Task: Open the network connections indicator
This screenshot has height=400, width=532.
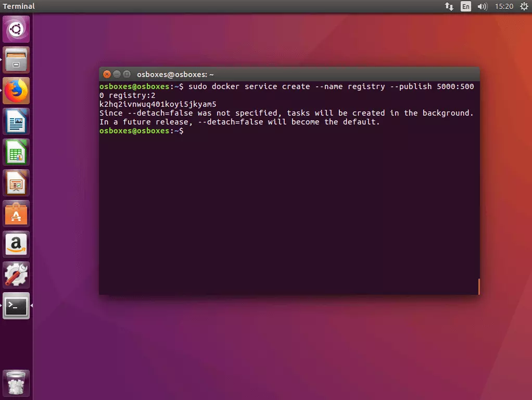Action: pyautogui.click(x=449, y=6)
